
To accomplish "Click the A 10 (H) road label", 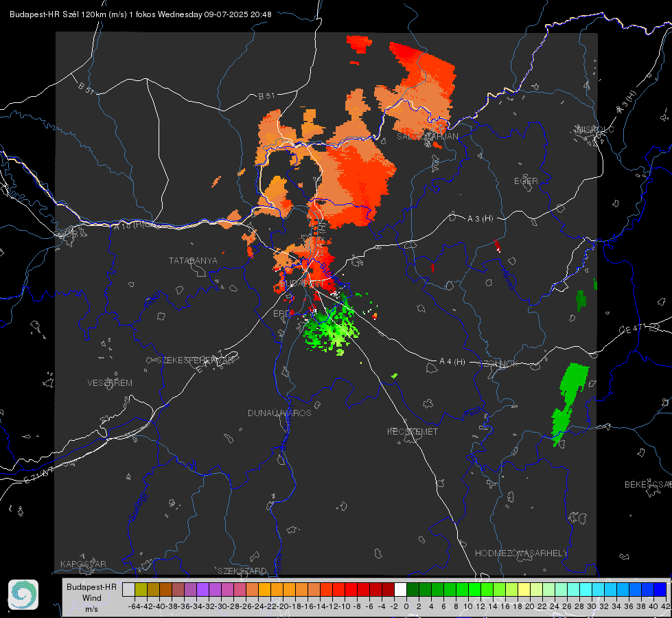I will coord(128,225).
